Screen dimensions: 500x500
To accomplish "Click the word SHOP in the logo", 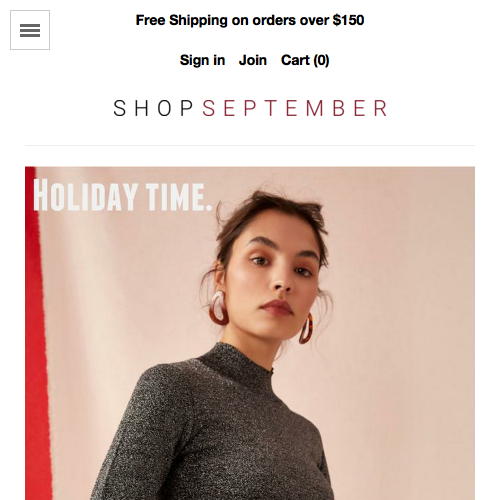I will (x=153, y=108).
